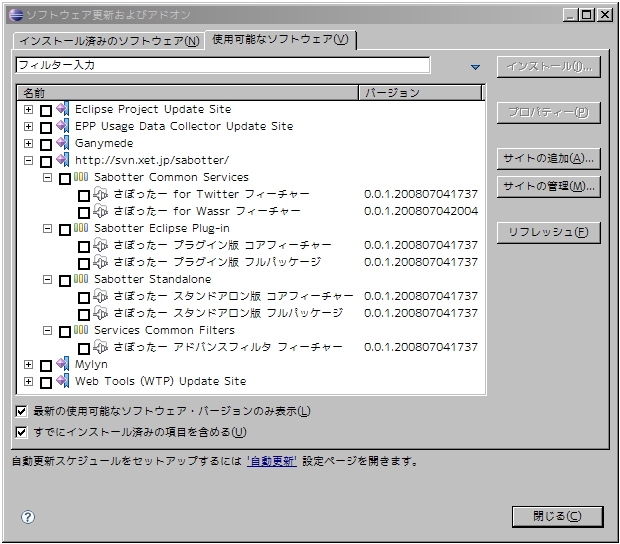
Task: Check the アドバンスフィルタ フィーチャー checkbox
Action: click(84, 349)
